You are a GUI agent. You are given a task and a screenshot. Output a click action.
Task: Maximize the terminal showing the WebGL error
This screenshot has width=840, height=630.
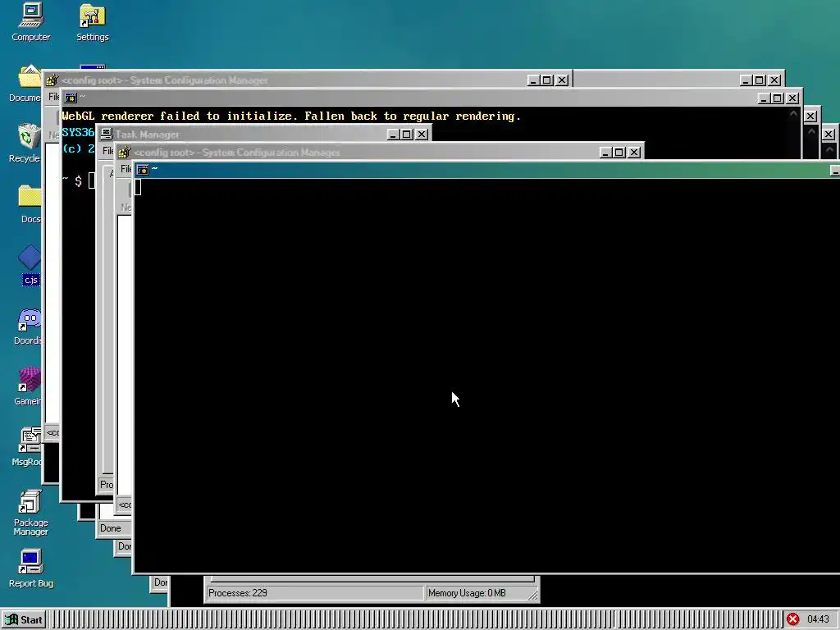(x=778, y=98)
